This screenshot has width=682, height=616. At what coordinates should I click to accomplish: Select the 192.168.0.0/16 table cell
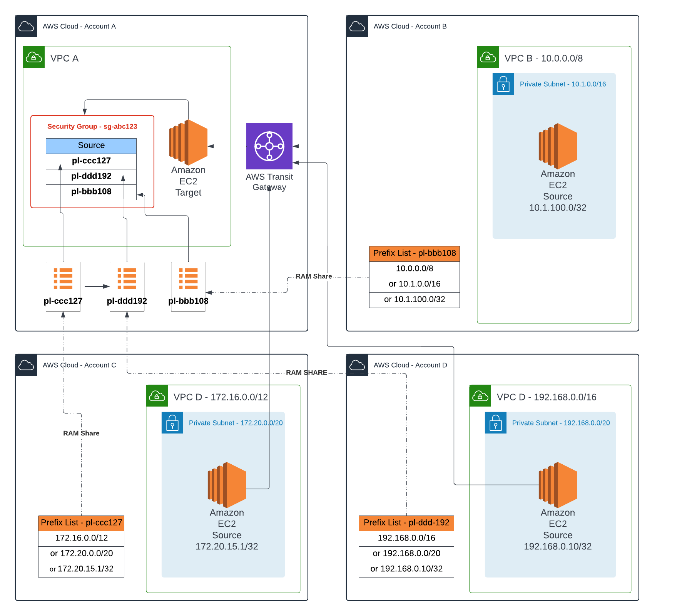coord(406,539)
